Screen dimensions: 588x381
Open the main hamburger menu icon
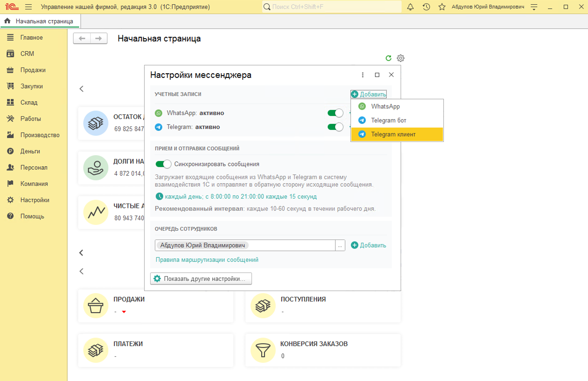(x=28, y=7)
